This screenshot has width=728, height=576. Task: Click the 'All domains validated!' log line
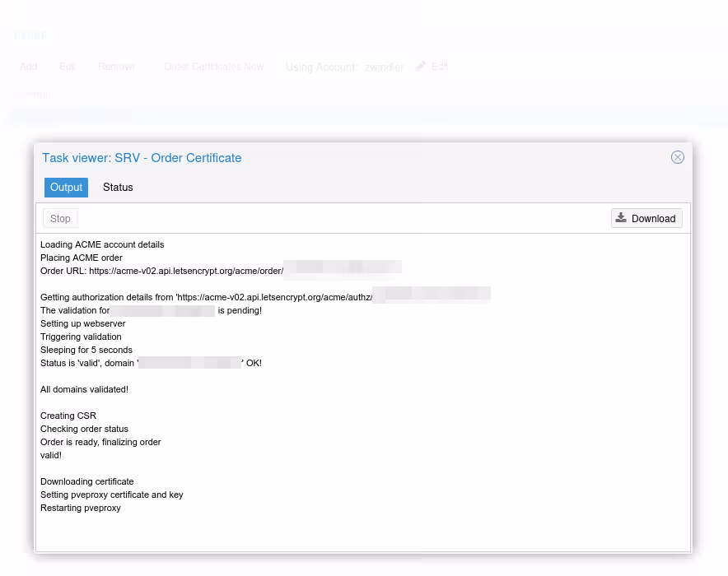tap(84, 389)
